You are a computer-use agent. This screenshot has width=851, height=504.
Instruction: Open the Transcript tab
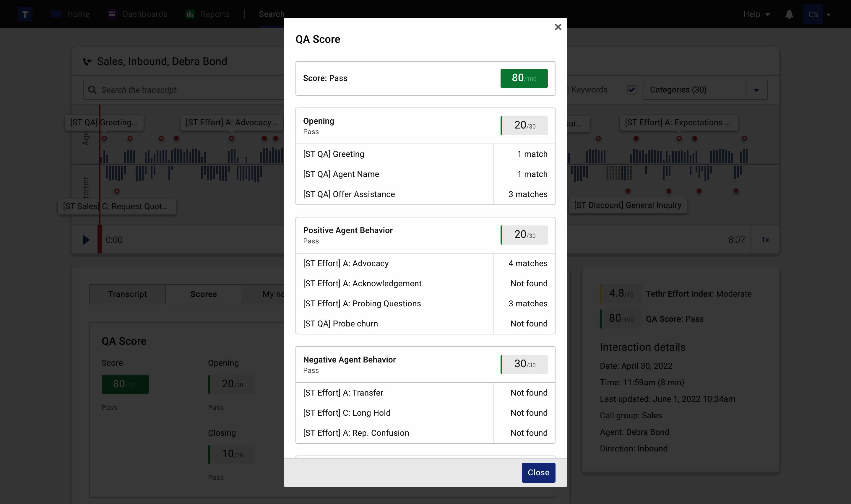127,294
